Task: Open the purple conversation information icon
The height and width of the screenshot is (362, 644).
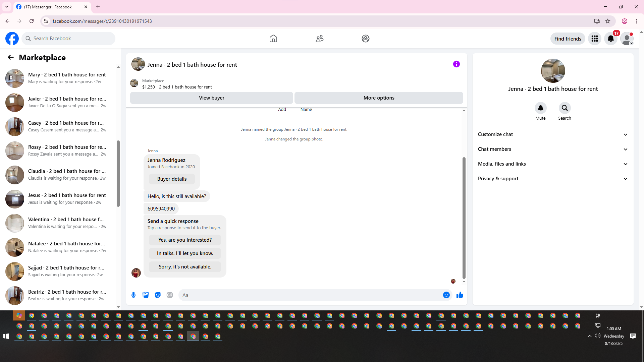Action: click(x=456, y=64)
